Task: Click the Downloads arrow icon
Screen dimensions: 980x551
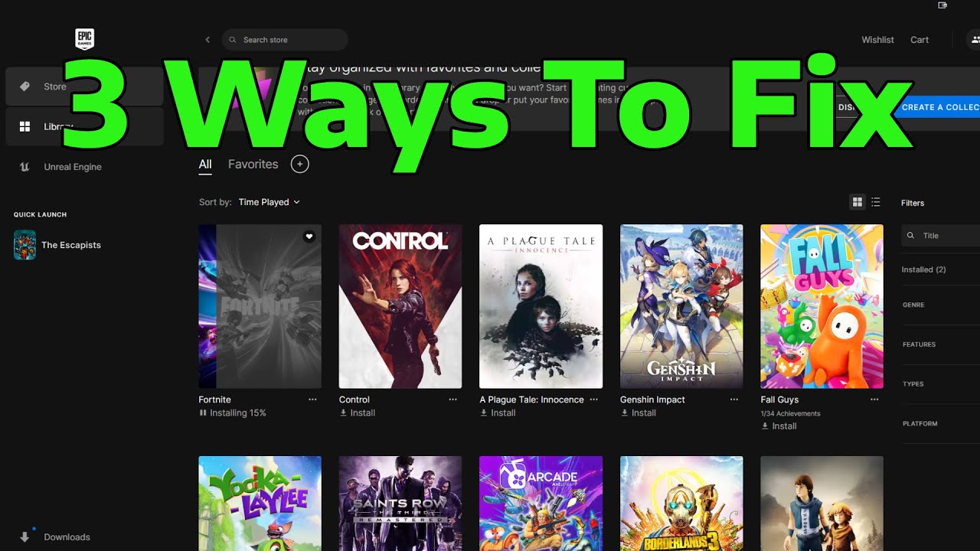Action: coord(24,537)
